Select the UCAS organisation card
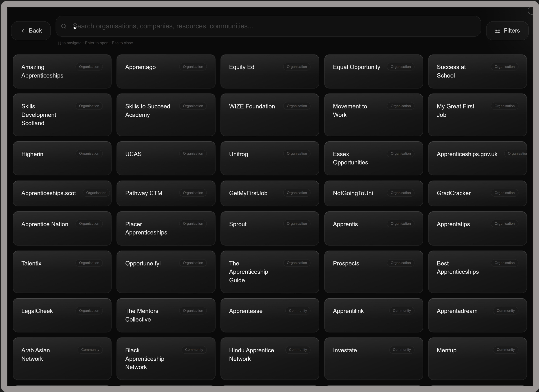Viewport: 539px width, 392px height. click(166, 158)
